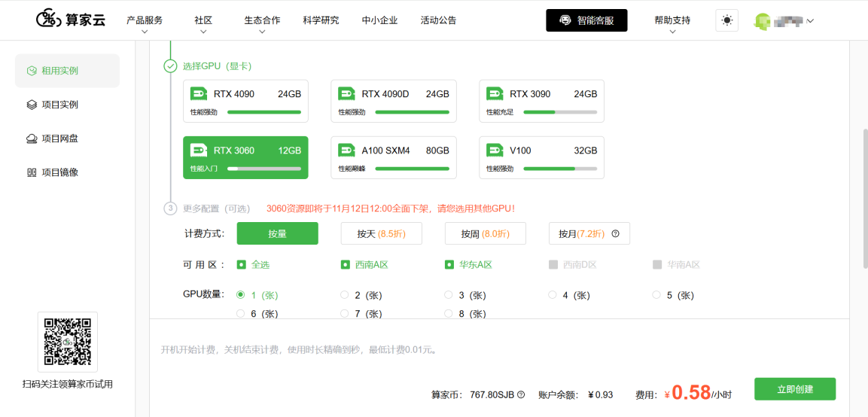The image size is (868, 417).
Task: Select the A100 SXM4 80GB card
Action: tap(394, 157)
